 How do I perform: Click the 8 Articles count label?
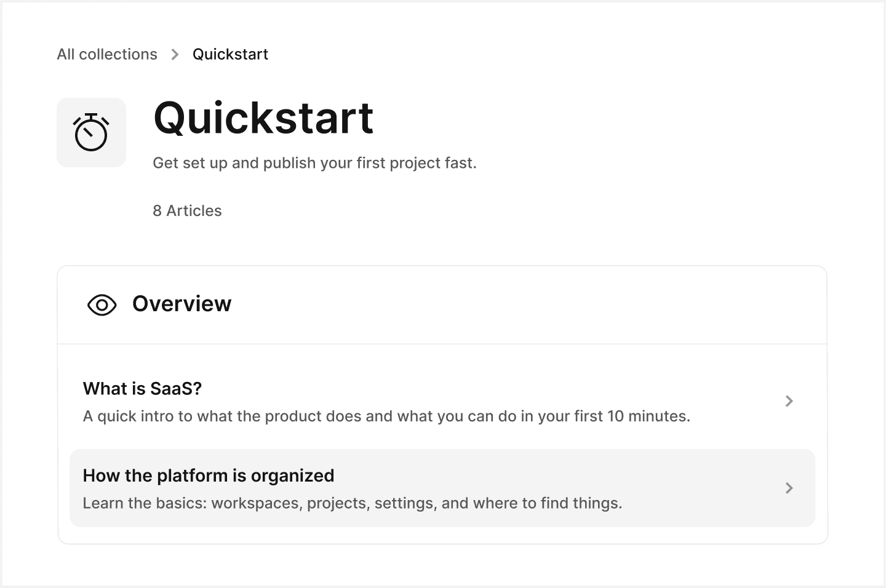(187, 210)
